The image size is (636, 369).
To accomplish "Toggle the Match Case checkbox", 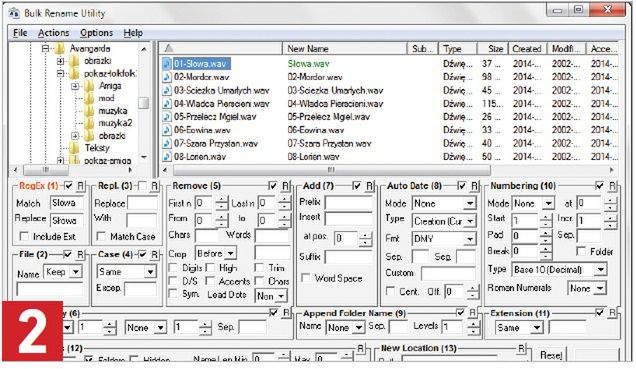I will pos(101,236).
